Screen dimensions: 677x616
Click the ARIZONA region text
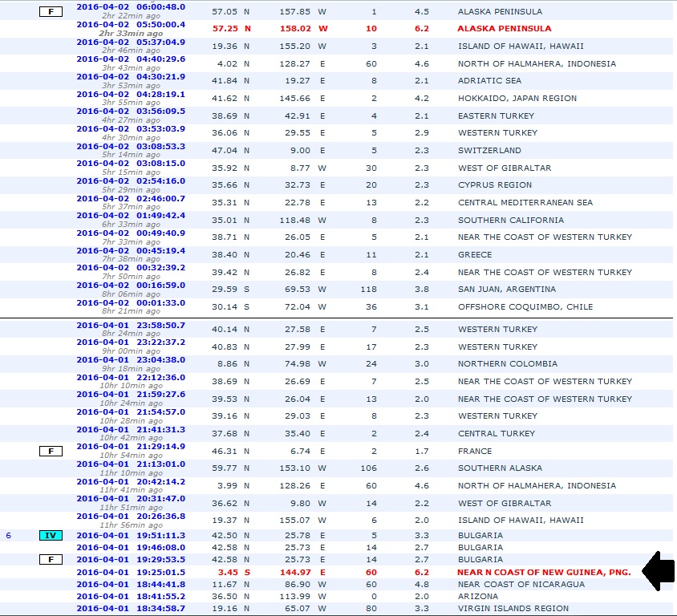click(477, 597)
